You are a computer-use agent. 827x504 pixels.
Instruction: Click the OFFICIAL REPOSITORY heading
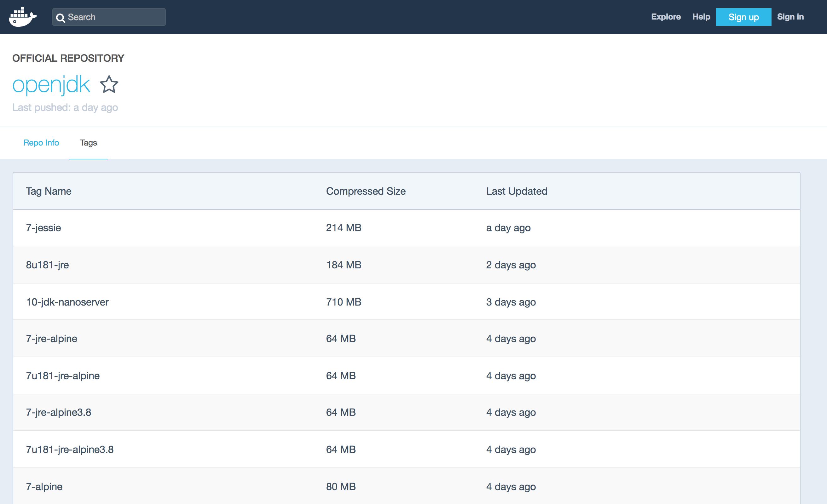[x=68, y=58]
